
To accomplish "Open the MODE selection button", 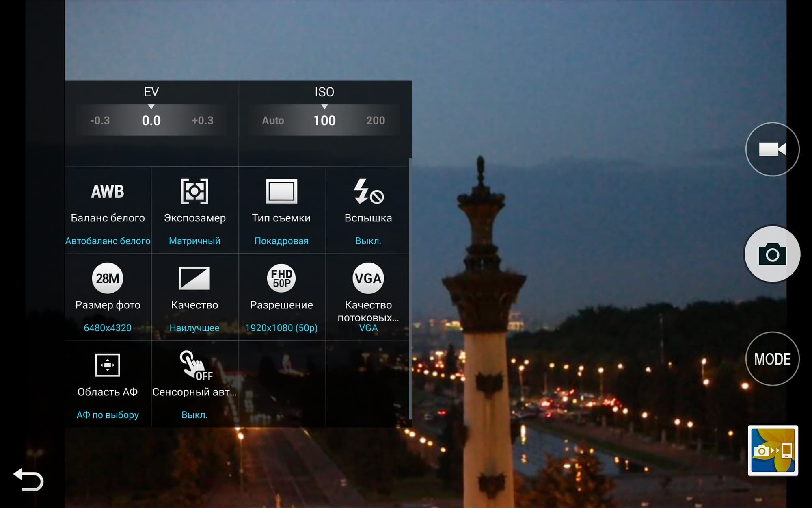I will pyautogui.click(x=772, y=359).
